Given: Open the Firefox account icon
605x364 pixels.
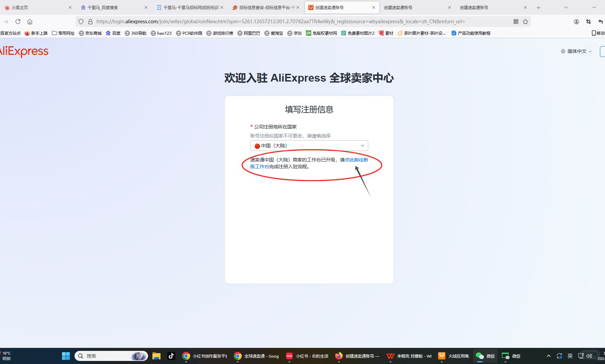Looking at the screenshot, I should point(576,22).
